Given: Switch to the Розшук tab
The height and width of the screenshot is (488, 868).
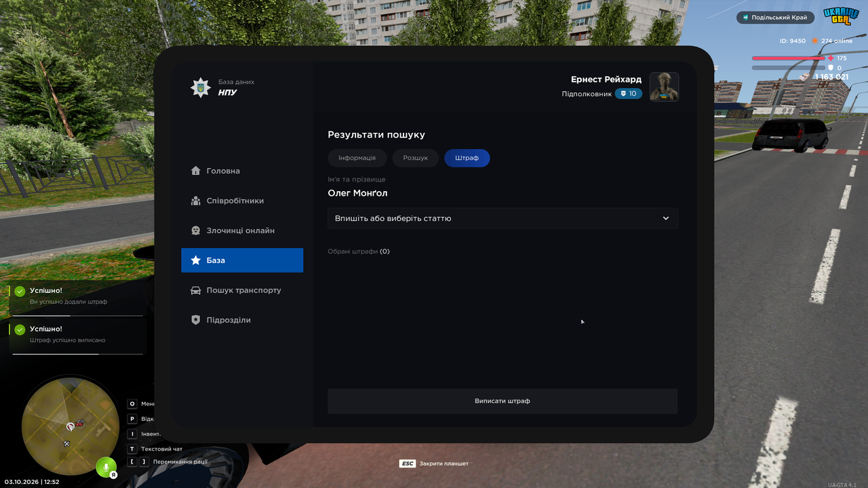Looking at the screenshot, I should (x=416, y=158).
